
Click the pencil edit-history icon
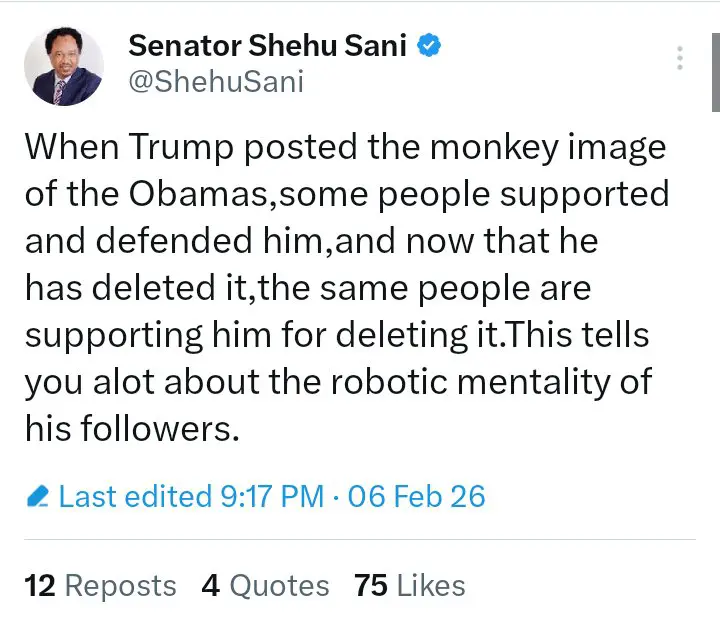(x=38, y=496)
